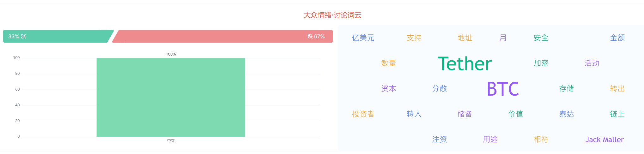The height and width of the screenshot is (154, 644).
Task: Click the 大众情绪·讨论词云 title
Action: tap(332, 15)
